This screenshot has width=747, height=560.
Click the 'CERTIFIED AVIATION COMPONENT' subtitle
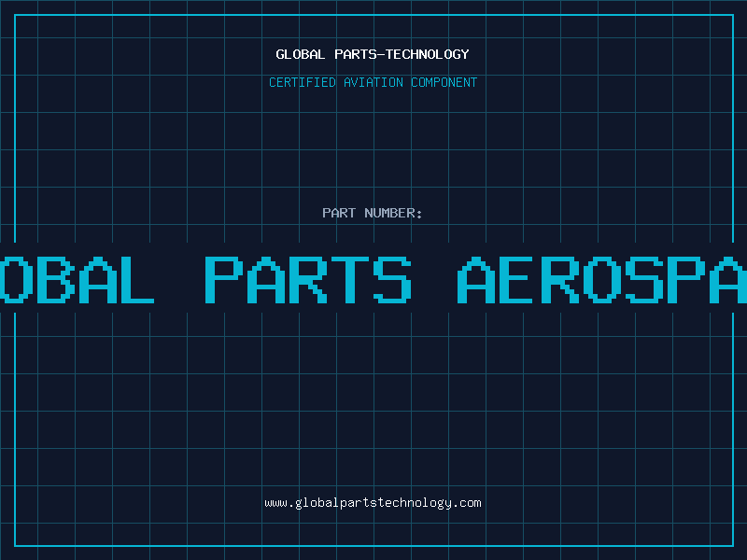[373, 82]
